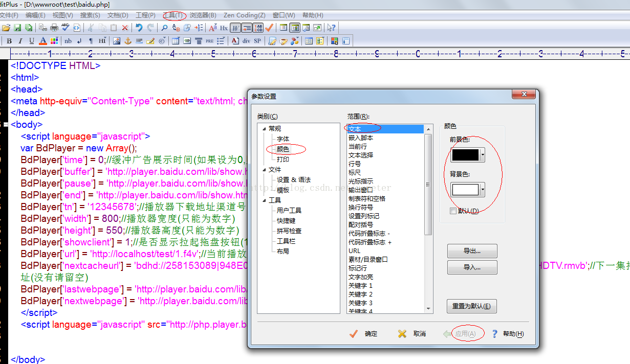
Task: Click the Italic I formatting icon
Action: point(20,41)
